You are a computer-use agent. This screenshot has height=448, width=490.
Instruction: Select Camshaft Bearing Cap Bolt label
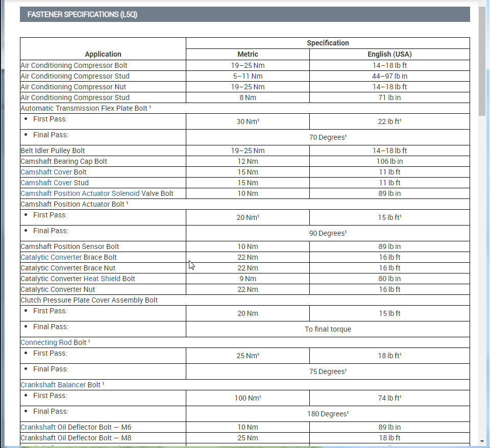pyautogui.click(x=64, y=161)
